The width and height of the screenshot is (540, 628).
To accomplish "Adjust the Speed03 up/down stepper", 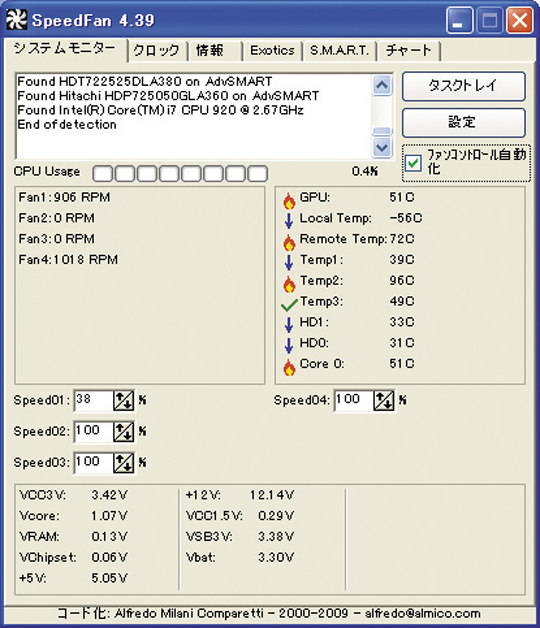I will 123,463.
